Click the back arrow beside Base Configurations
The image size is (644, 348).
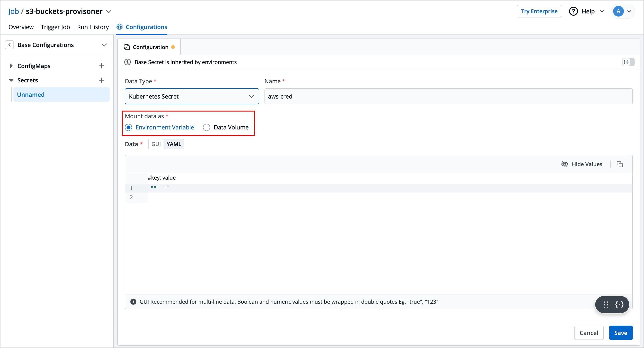(x=9, y=45)
